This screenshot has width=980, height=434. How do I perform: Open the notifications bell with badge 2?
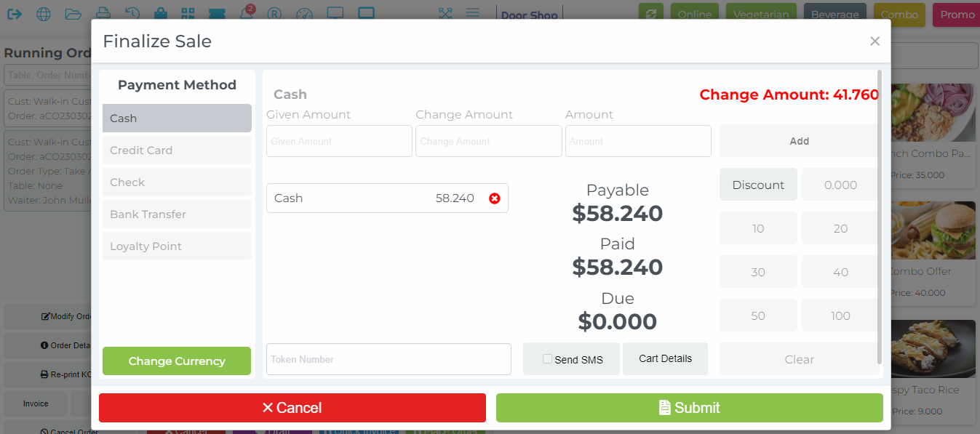point(246,13)
